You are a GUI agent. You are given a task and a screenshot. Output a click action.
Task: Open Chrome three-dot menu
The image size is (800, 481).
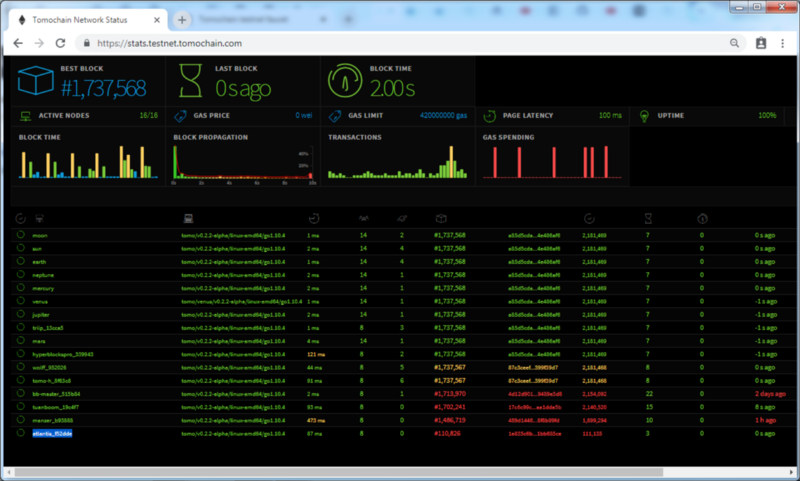click(x=784, y=44)
